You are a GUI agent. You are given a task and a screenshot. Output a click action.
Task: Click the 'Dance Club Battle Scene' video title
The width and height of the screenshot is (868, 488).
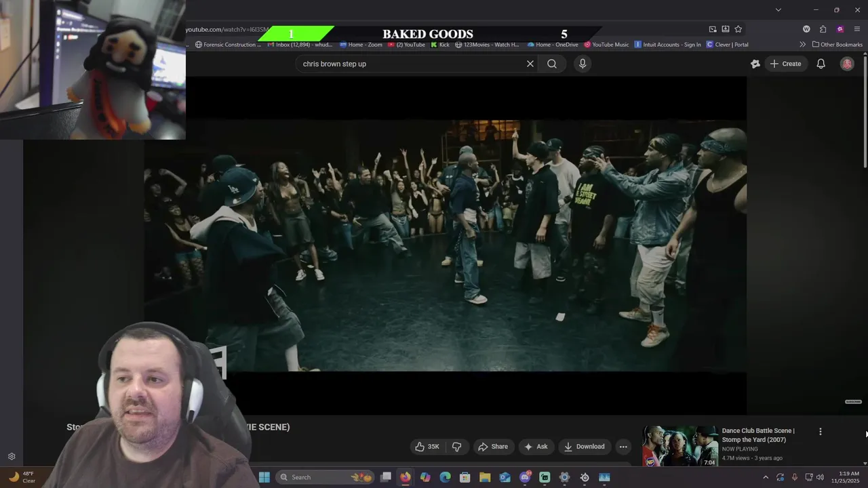click(x=758, y=435)
